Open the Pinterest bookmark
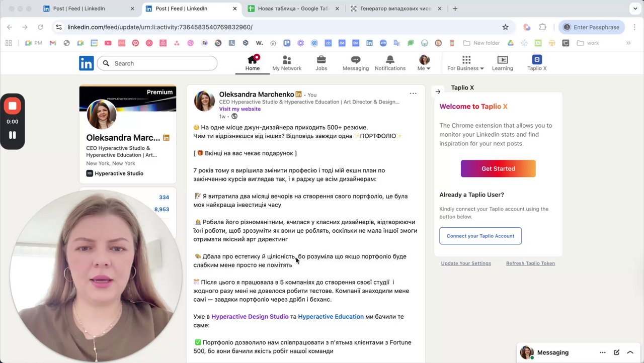 (135, 43)
